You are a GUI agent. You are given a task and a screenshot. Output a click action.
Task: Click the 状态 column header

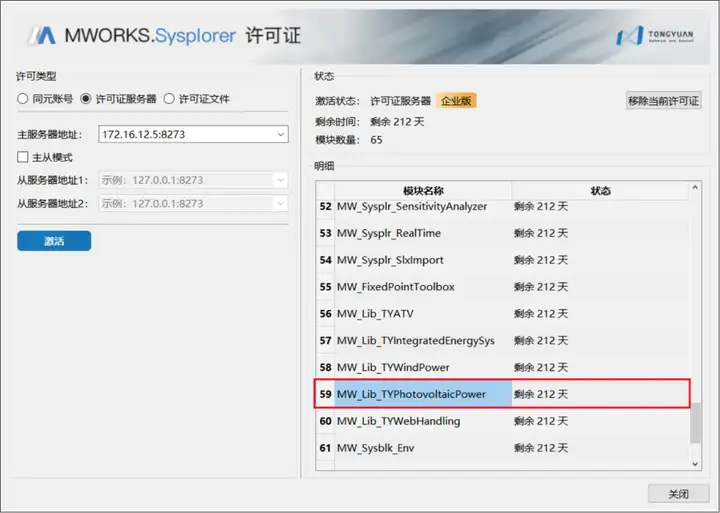(600, 191)
